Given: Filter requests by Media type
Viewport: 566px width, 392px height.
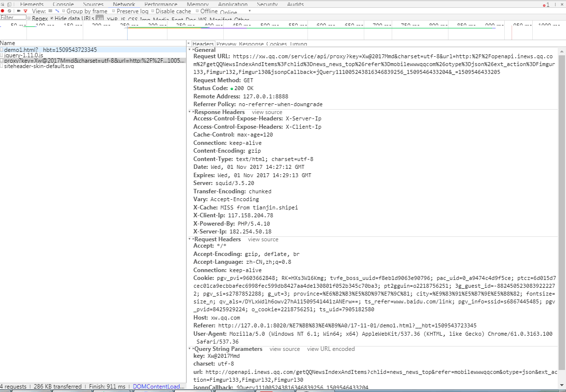Looking at the screenshot, I should pos(161,19).
